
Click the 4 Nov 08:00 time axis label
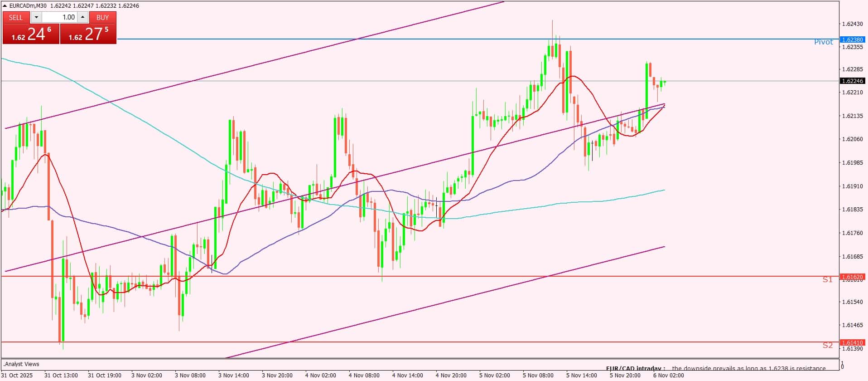(x=364, y=375)
